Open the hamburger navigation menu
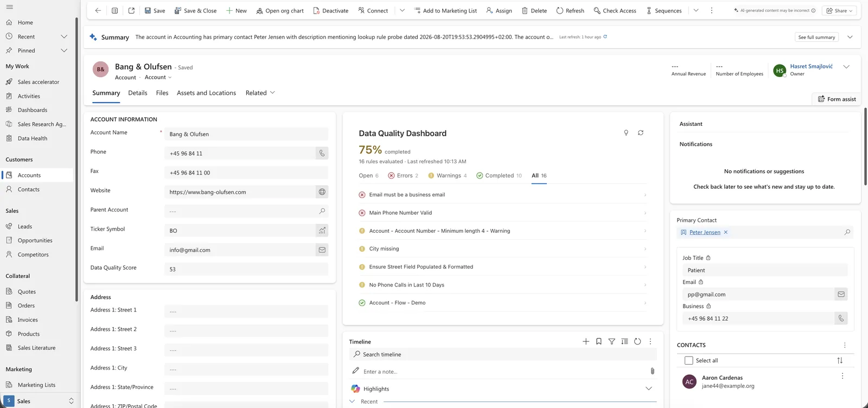868x408 pixels. click(9, 7)
